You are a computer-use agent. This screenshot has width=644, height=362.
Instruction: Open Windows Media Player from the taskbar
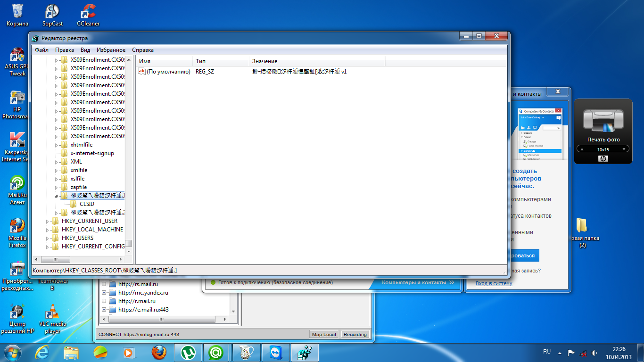click(128, 352)
